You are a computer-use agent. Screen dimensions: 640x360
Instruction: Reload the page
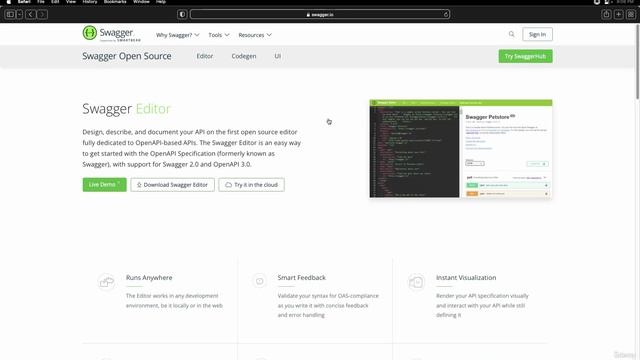[445, 15]
